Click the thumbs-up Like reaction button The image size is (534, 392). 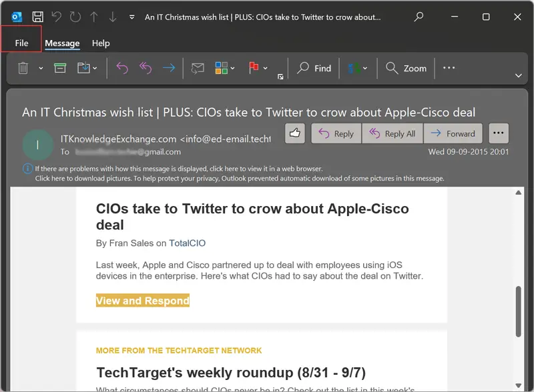(x=294, y=133)
